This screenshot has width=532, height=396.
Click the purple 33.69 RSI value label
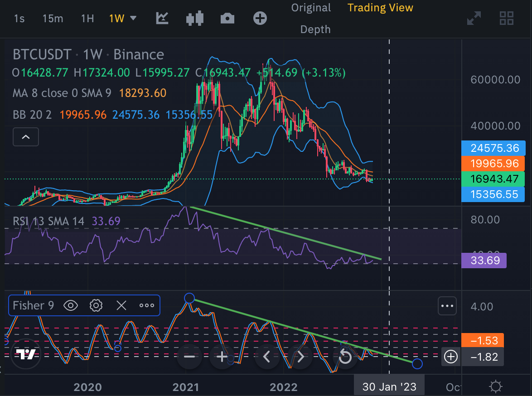484,260
